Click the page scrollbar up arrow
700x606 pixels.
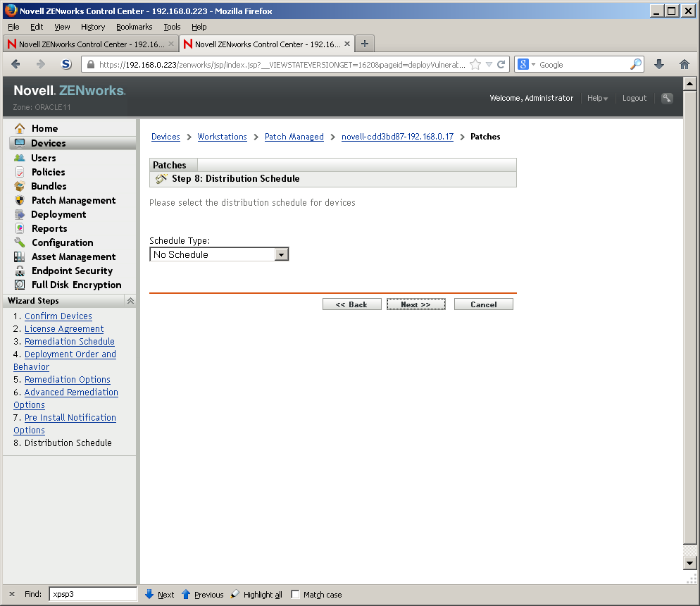click(x=689, y=84)
